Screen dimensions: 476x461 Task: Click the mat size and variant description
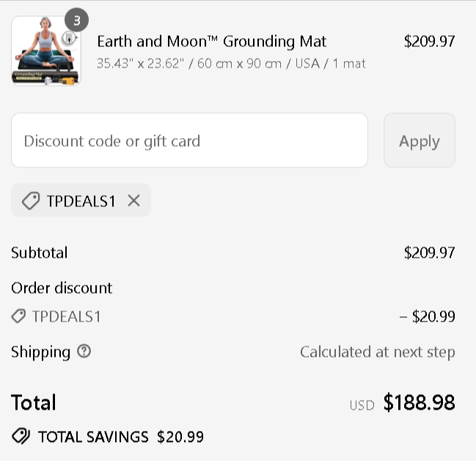pos(231,63)
